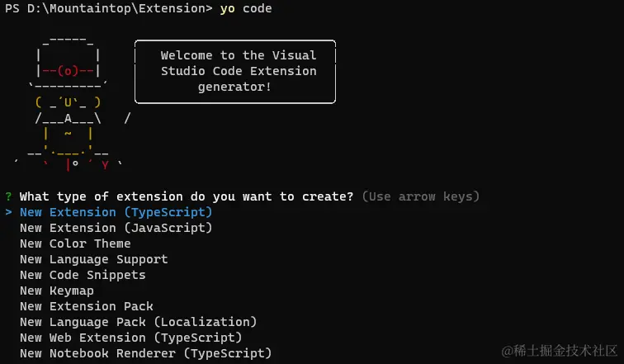Select New Extension (TypeScript) option
Screen dimensions: 624x364
(x=116, y=212)
